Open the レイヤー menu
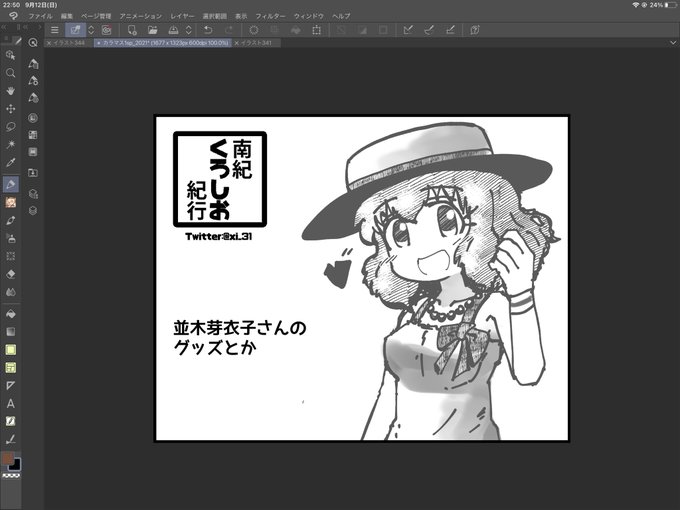Viewport: 680px width, 510px height. tap(182, 16)
